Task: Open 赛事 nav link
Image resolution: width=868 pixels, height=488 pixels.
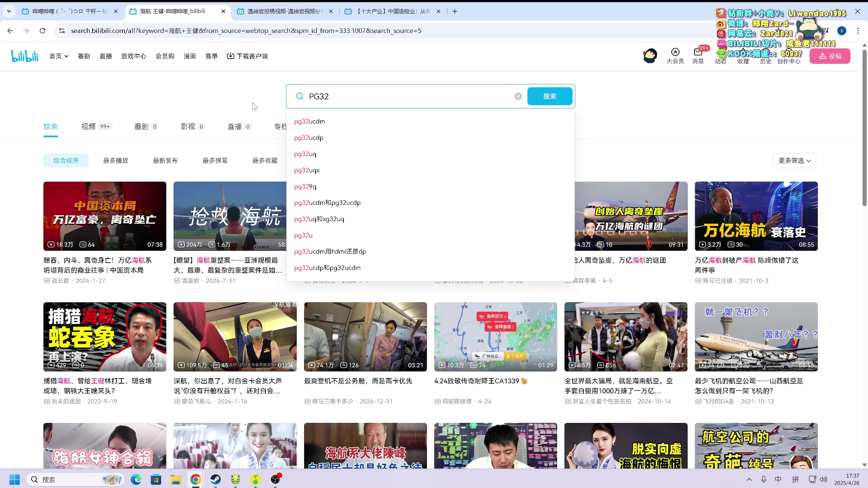Action: (x=211, y=56)
